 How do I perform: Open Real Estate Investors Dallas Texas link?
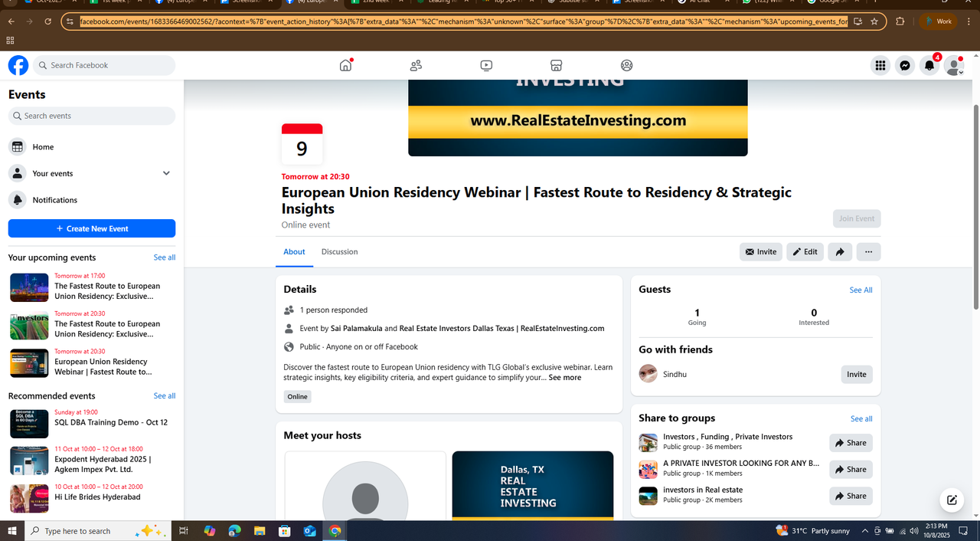coord(501,328)
